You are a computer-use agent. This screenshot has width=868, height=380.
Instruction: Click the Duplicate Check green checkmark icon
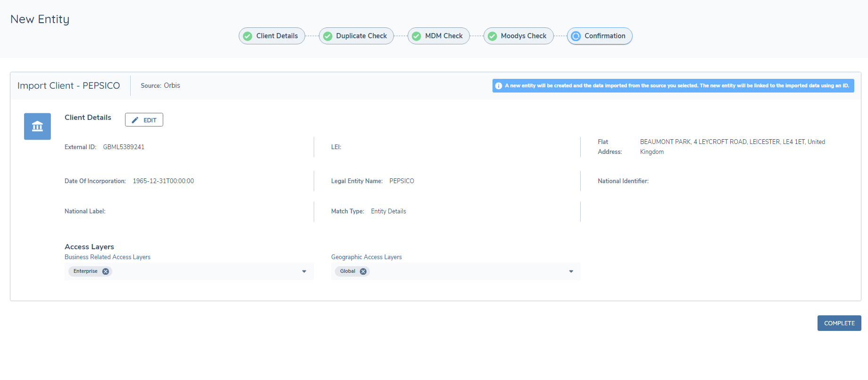[x=328, y=36]
